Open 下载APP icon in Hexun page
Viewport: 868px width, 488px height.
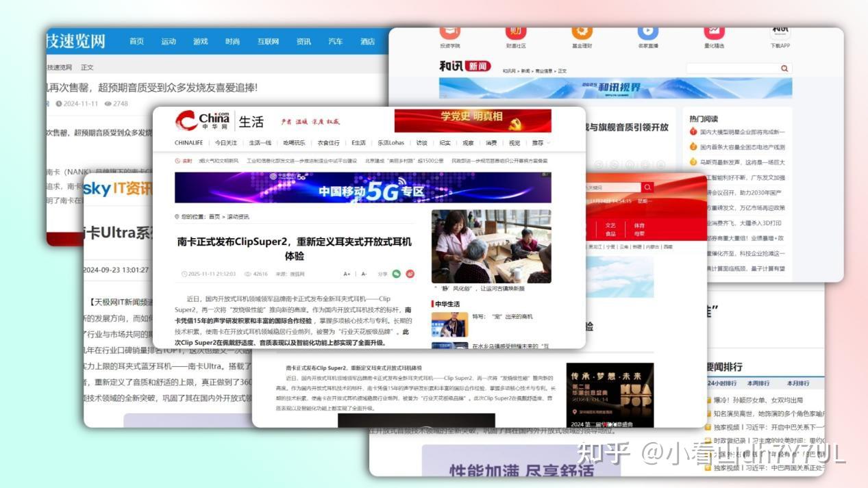click(x=780, y=32)
